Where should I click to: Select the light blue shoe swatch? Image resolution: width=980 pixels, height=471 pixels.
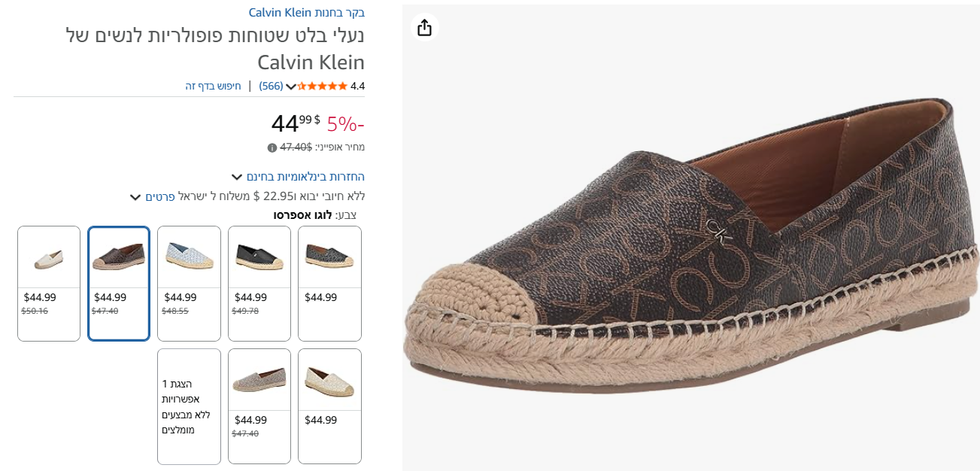pos(190,283)
